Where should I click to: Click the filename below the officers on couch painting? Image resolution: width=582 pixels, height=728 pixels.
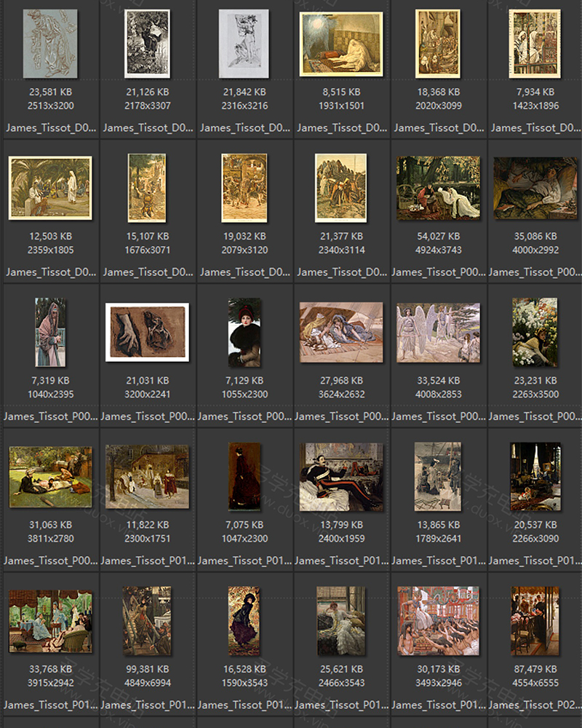(x=342, y=561)
